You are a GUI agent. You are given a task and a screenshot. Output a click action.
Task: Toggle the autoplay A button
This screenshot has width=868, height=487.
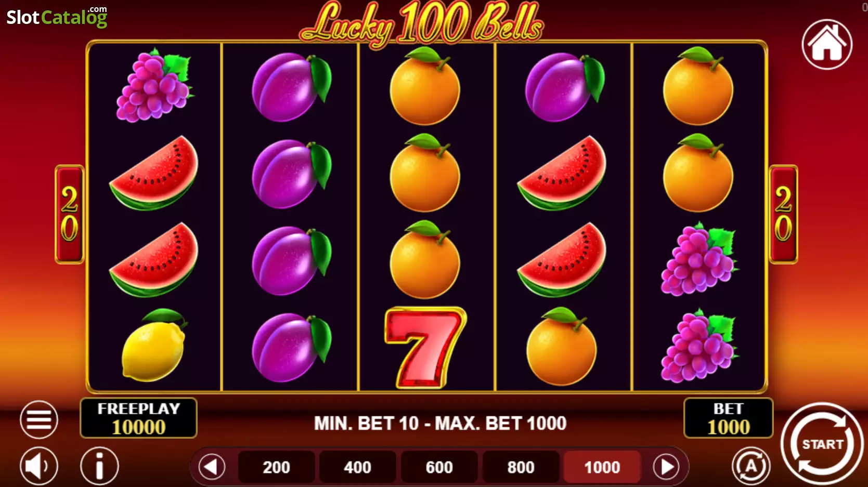(x=751, y=466)
